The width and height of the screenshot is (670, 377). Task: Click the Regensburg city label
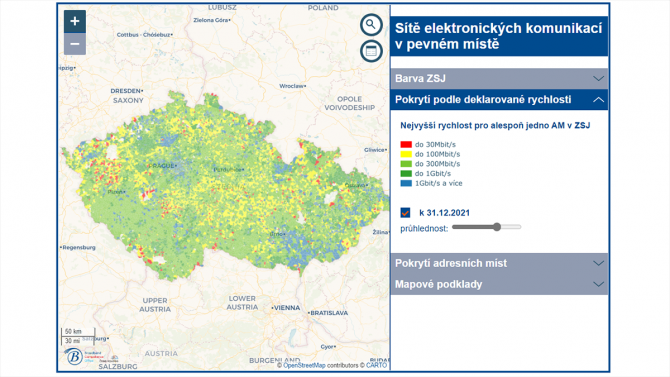point(78,247)
